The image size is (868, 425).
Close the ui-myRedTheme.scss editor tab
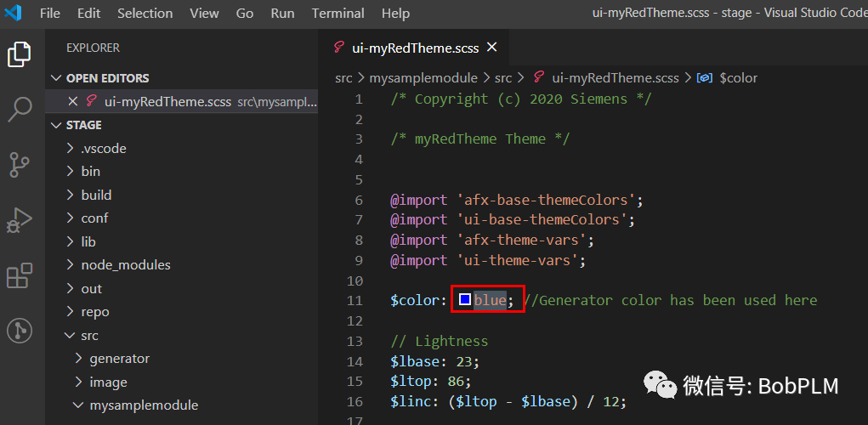(x=491, y=48)
